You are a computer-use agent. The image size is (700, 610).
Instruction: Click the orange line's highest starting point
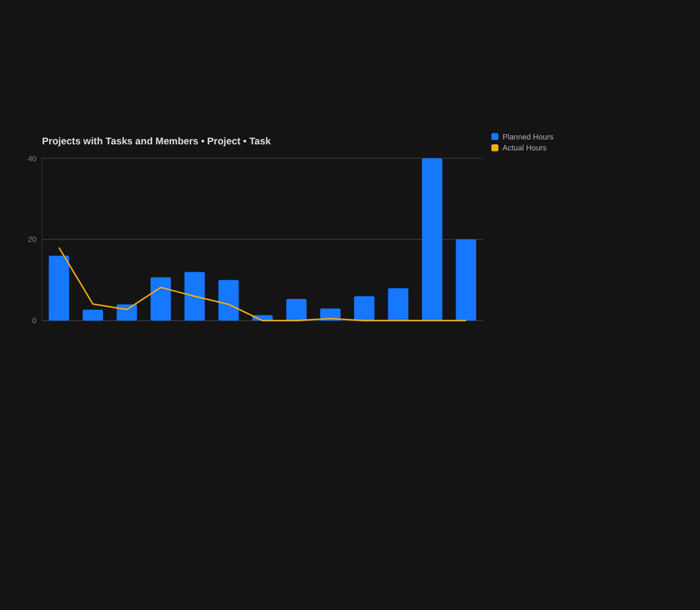(59, 247)
